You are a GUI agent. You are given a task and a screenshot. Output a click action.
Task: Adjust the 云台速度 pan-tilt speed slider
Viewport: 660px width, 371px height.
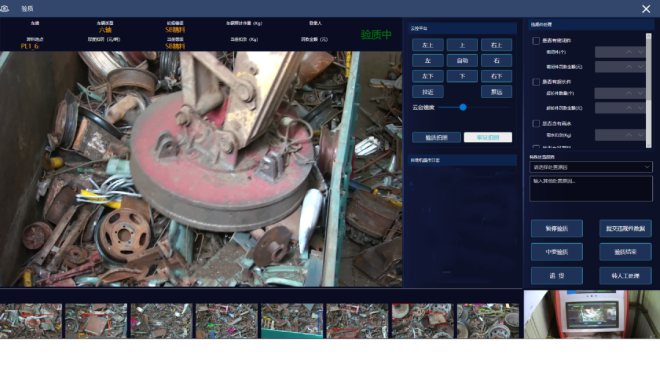click(463, 107)
